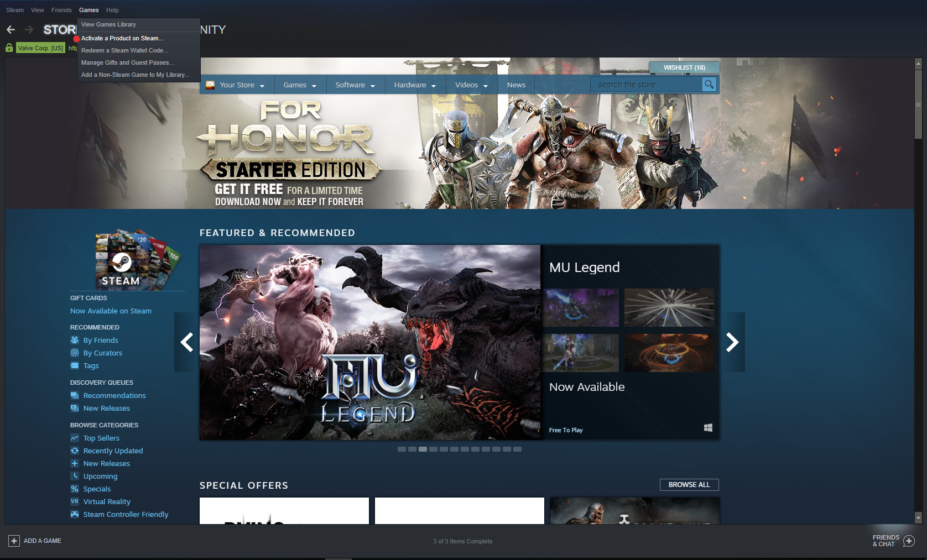Click the plus icon beside New Releases
Image resolution: width=927 pixels, height=560 pixels.
75,463
